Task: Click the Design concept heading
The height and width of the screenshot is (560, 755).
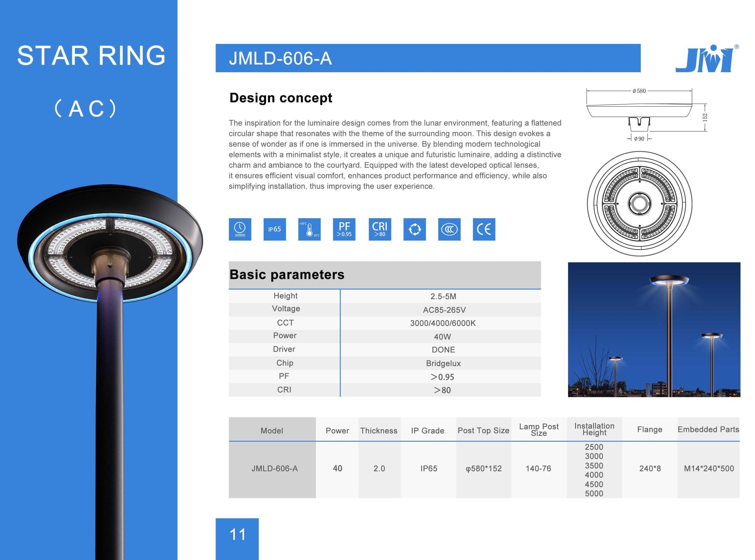Action: [x=280, y=98]
